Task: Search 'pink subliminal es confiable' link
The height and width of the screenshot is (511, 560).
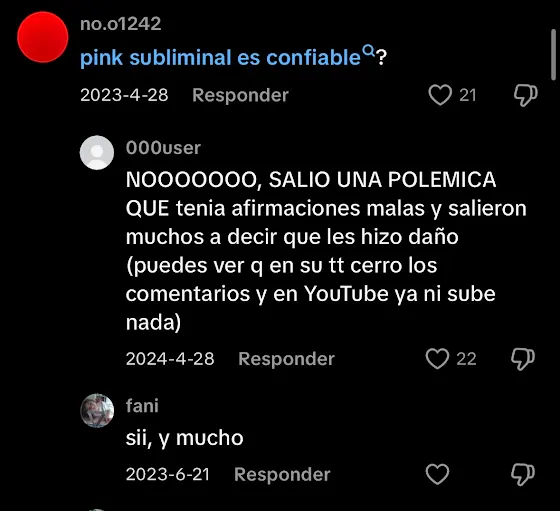Action: click(220, 57)
